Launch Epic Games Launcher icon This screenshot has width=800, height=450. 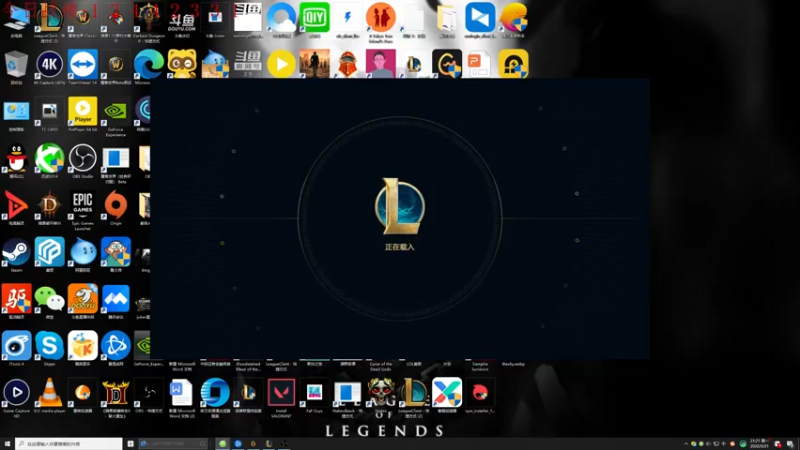tap(83, 207)
